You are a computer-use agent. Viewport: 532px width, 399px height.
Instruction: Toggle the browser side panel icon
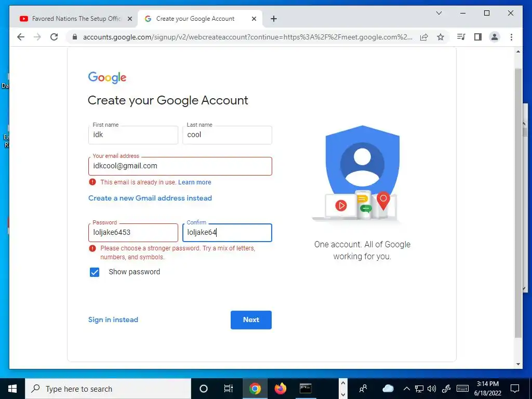pos(478,37)
